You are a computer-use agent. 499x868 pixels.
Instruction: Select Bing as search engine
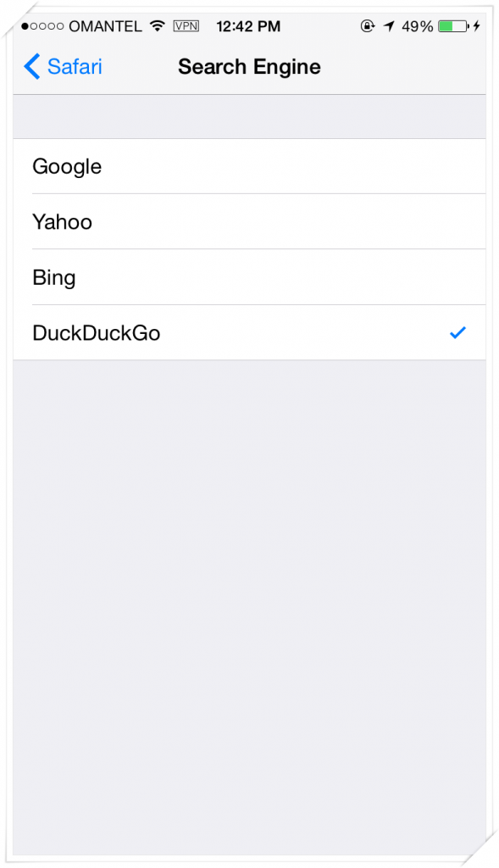point(249,277)
